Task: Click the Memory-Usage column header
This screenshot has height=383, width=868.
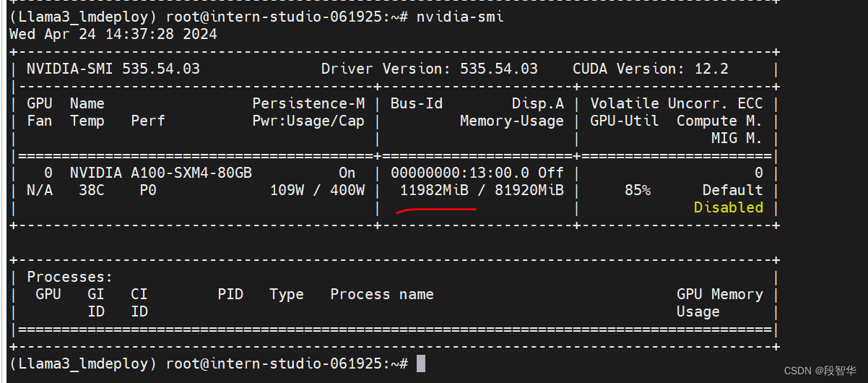Action: coord(512,121)
